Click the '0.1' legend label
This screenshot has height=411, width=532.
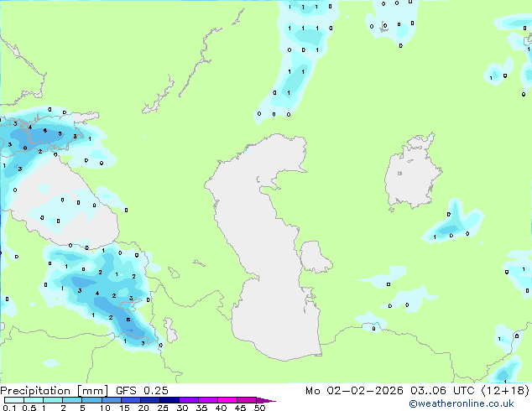9,408
